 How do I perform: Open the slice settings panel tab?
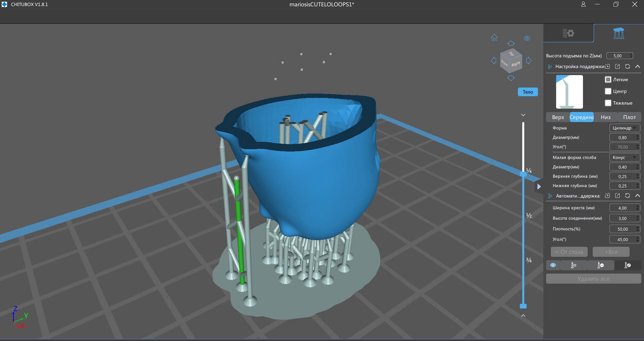tap(568, 33)
